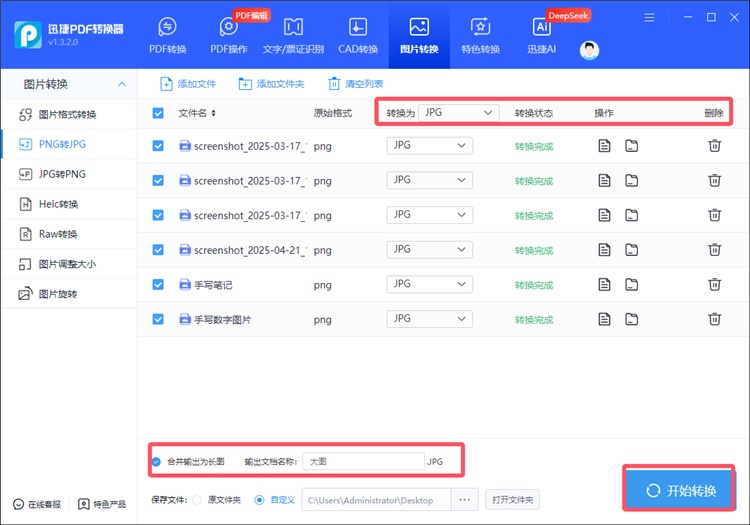Open format dropdown for screenshot_2025-04-21 row
Screen dimensions: 750x525
click(x=430, y=250)
